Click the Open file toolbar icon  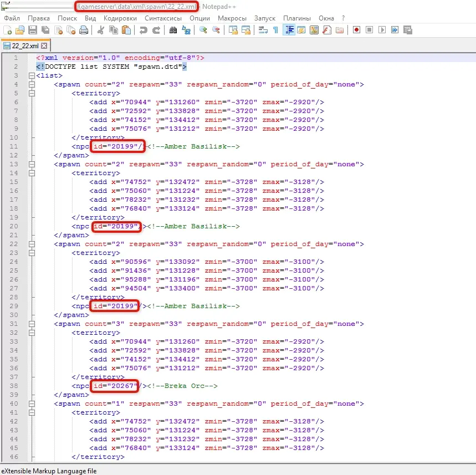(20, 30)
